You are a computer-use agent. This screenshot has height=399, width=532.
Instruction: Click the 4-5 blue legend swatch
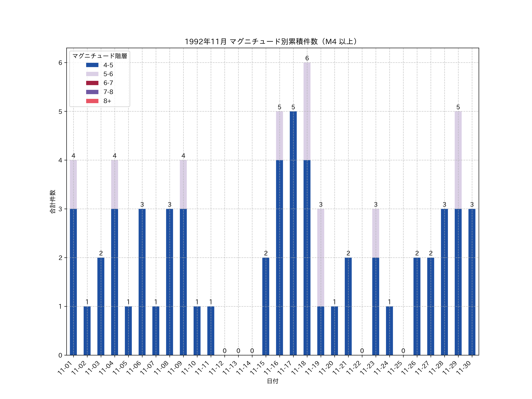[x=92, y=65]
